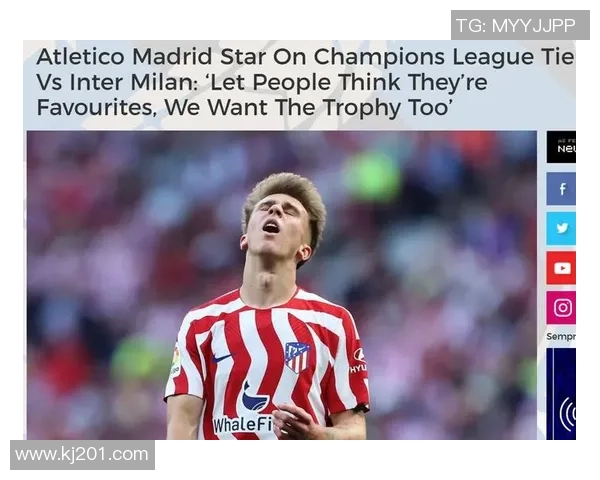The width and height of the screenshot is (600, 480).
Task: Click the Nike swoosh on the jersey
Action: (221, 358)
